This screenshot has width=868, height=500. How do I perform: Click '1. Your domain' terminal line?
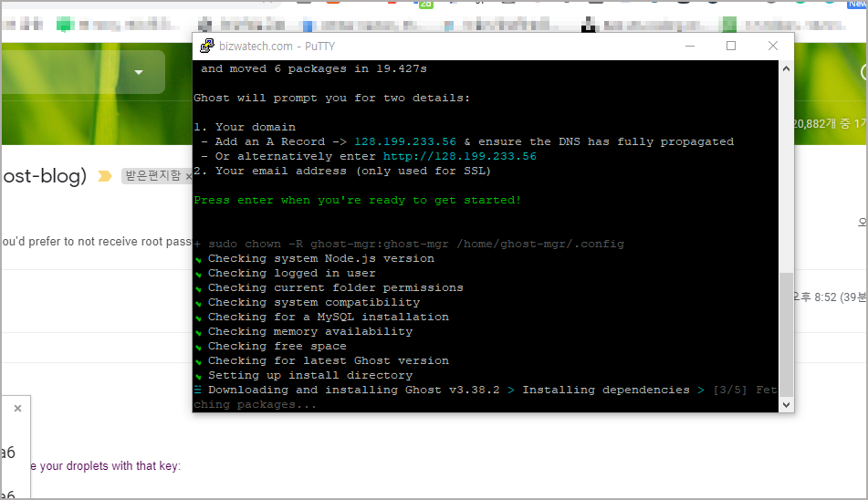point(245,127)
